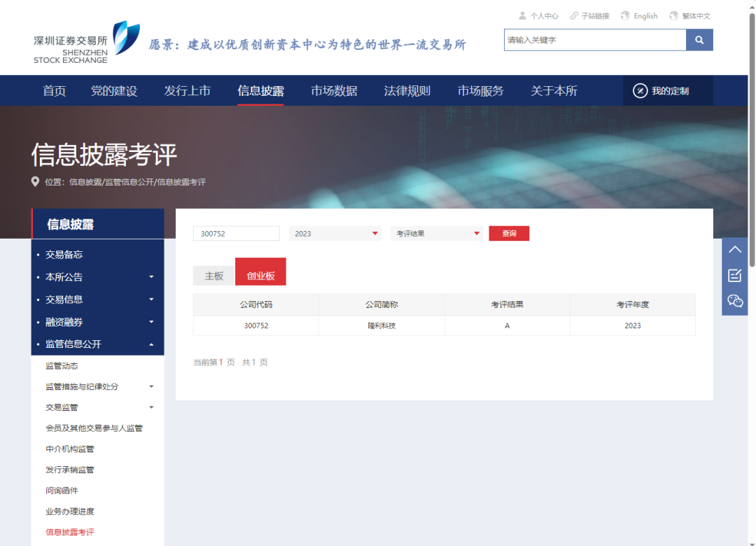Open the WeChat chat icon on right sidebar
Screen dimensions: 756x546
point(734,301)
